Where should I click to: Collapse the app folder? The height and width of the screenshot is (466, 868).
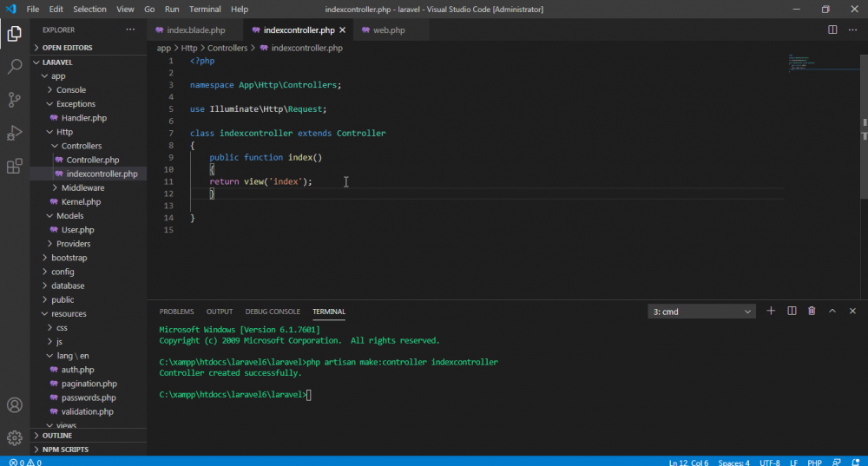[x=89, y=75]
